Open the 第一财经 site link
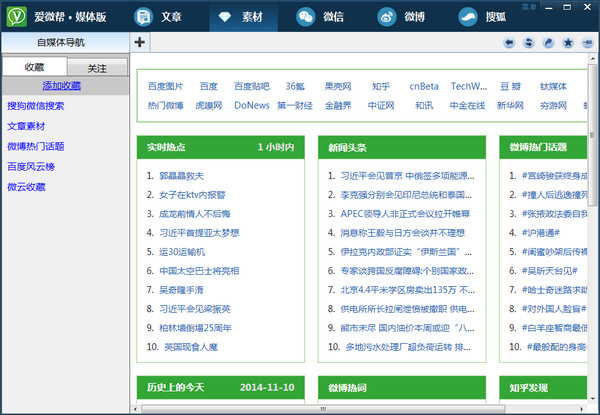600x415 pixels. tap(295, 105)
